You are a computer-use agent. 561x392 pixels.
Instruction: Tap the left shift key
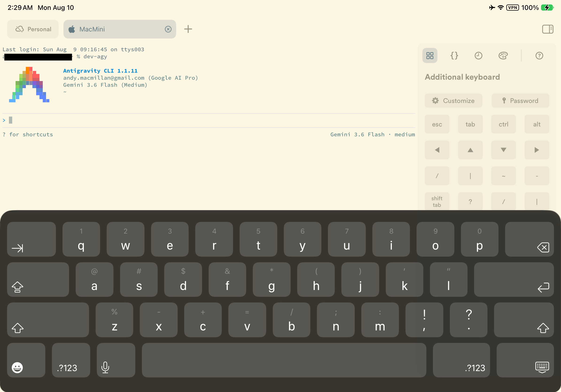[x=48, y=320]
